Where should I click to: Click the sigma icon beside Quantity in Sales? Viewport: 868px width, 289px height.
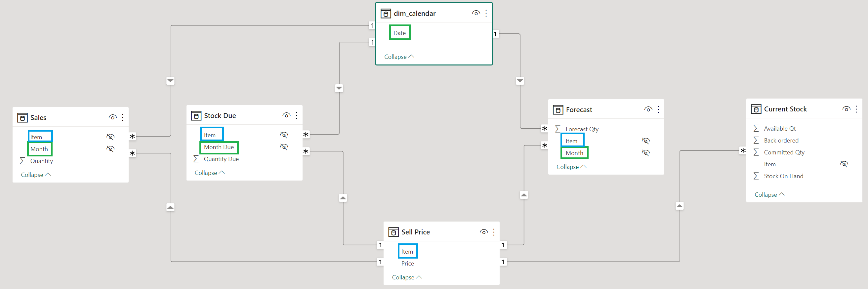click(x=22, y=161)
